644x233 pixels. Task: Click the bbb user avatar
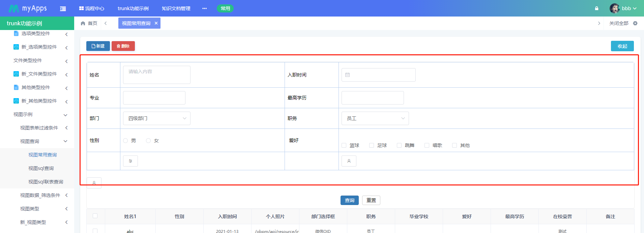pyautogui.click(x=614, y=8)
